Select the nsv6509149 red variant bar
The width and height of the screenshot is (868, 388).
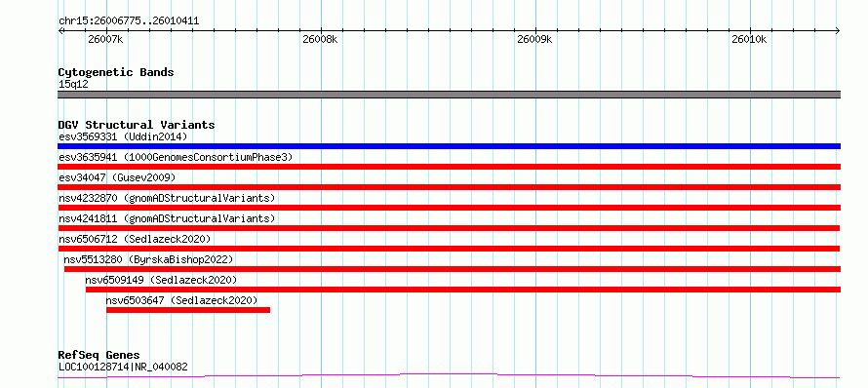point(463,290)
